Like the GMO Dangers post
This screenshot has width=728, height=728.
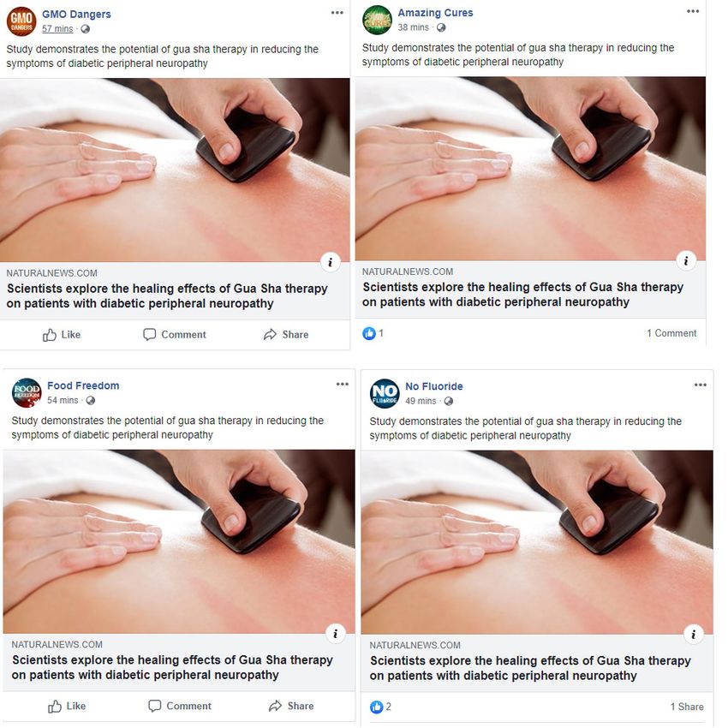(x=62, y=335)
